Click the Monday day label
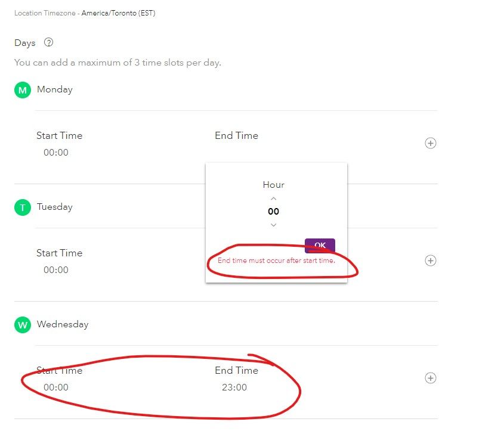The image size is (504, 431). 55,89
